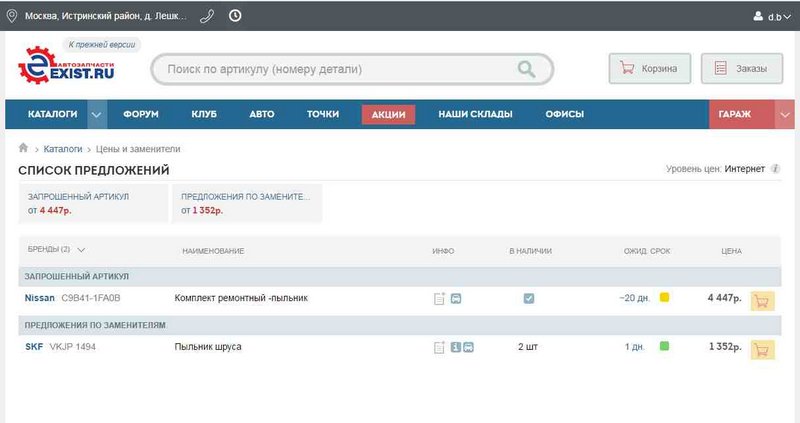Click the Цена column header
This screenshot has width=800, height=423.
pos(731,251)
